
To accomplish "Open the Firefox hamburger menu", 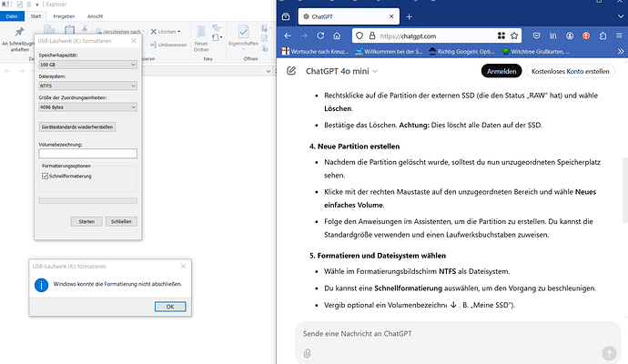I will [x=619, y=35].
